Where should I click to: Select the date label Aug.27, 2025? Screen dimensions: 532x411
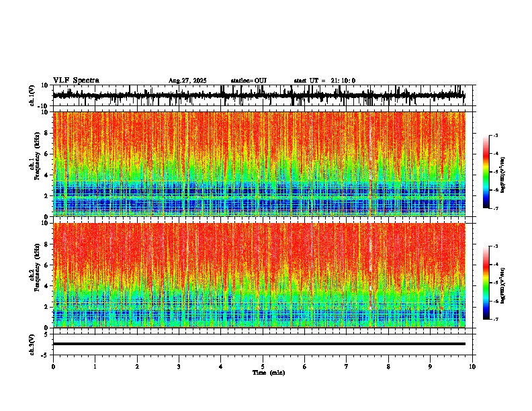187,81
